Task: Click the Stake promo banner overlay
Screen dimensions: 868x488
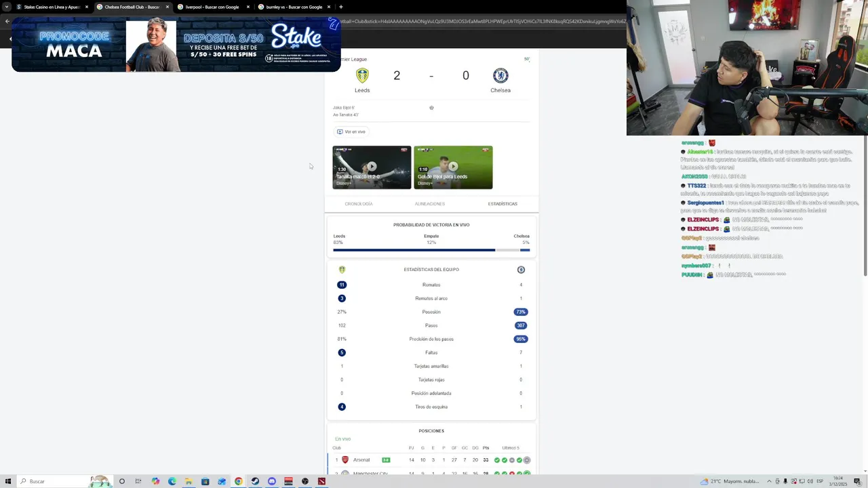Action: [x=176, y=44]
